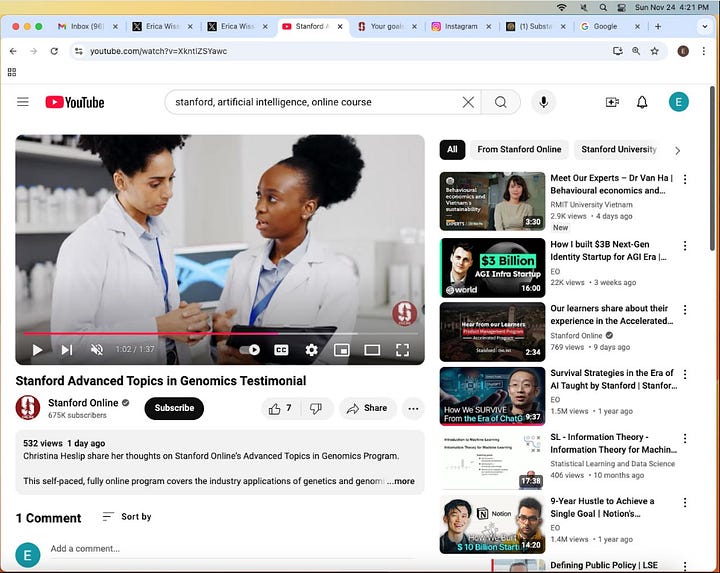Toggle theater mode
Image resolution: width=720 pixels, height=573 pixels.
372,350
